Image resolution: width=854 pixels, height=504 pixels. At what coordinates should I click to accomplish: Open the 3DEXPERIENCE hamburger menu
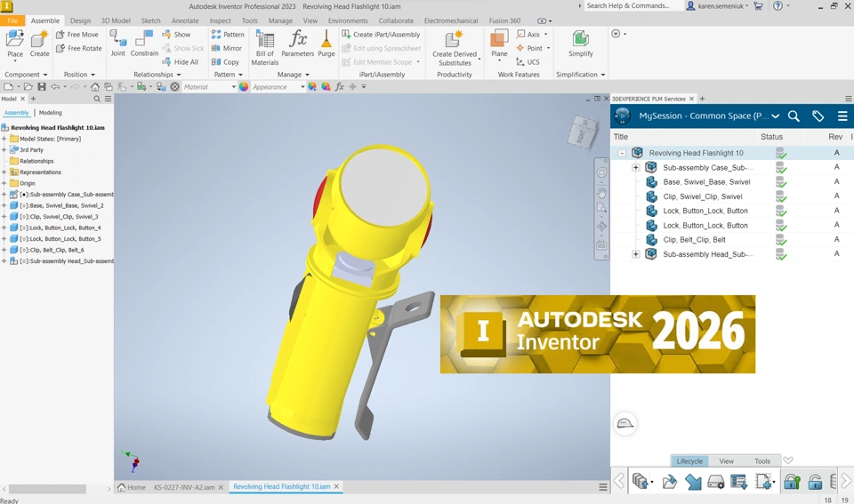(842, 116)
